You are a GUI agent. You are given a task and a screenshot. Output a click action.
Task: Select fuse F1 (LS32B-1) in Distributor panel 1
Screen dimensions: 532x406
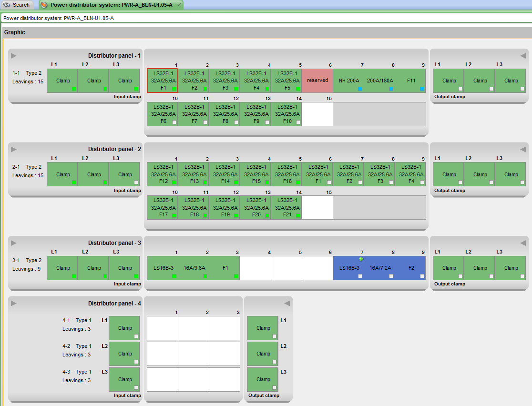point(163,81)
